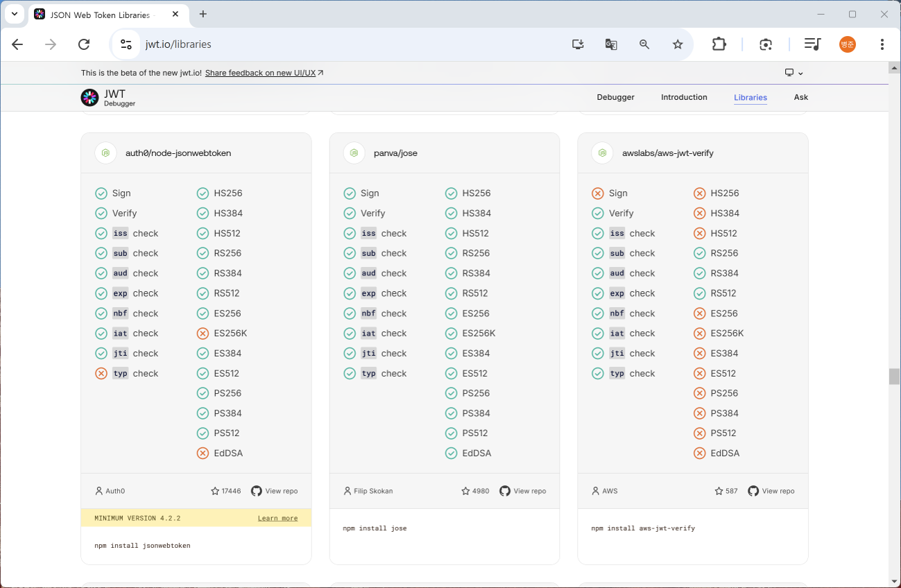Close the JSON Web Token Libraries tab
This screenshot has width=901, height=588.
click(x=175, y=14)
